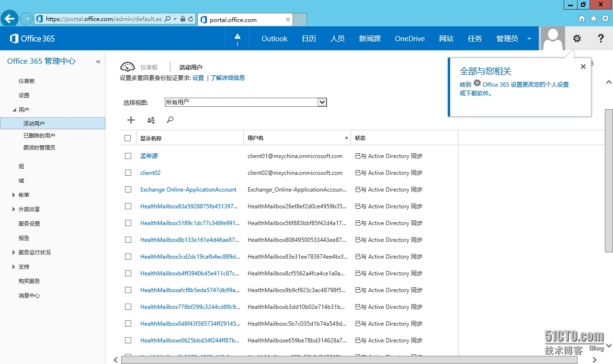Click the user profile avatar picture
Screen dimensions: 613x364
pos(553,39)
